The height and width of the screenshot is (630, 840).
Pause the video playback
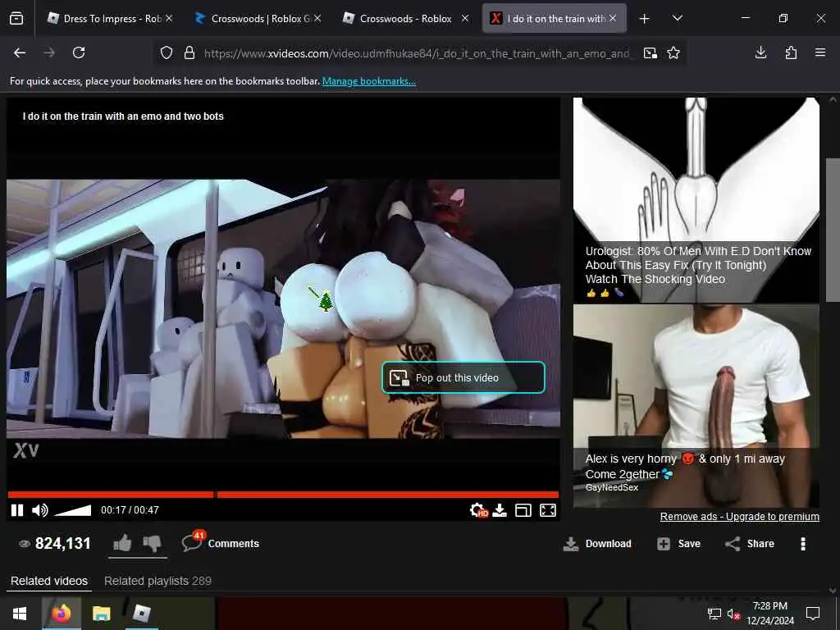point(17,510)
